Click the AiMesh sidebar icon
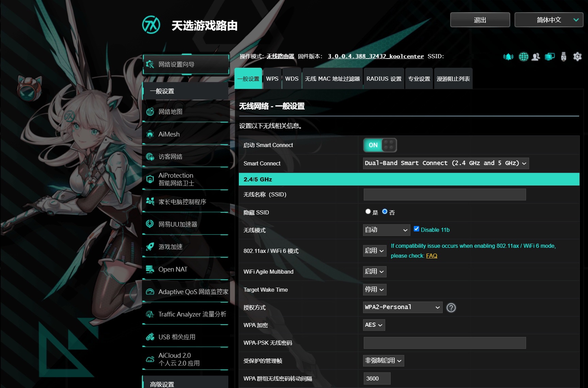 point(150,134)
